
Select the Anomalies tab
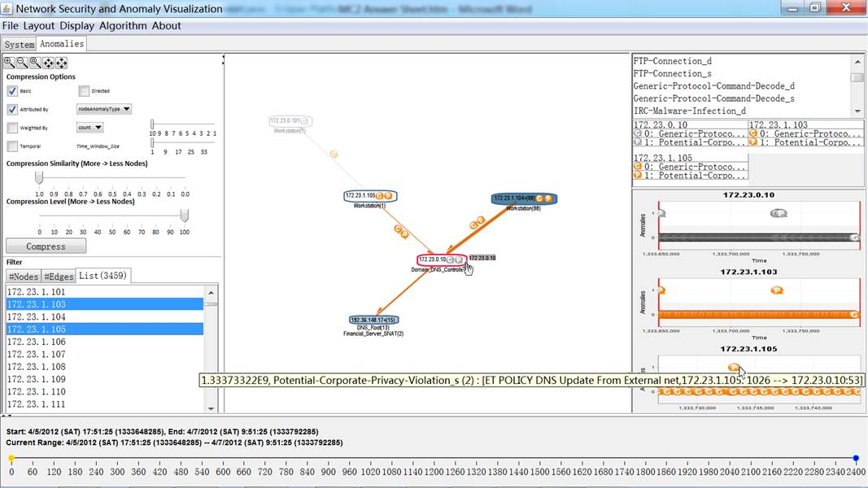62,44
